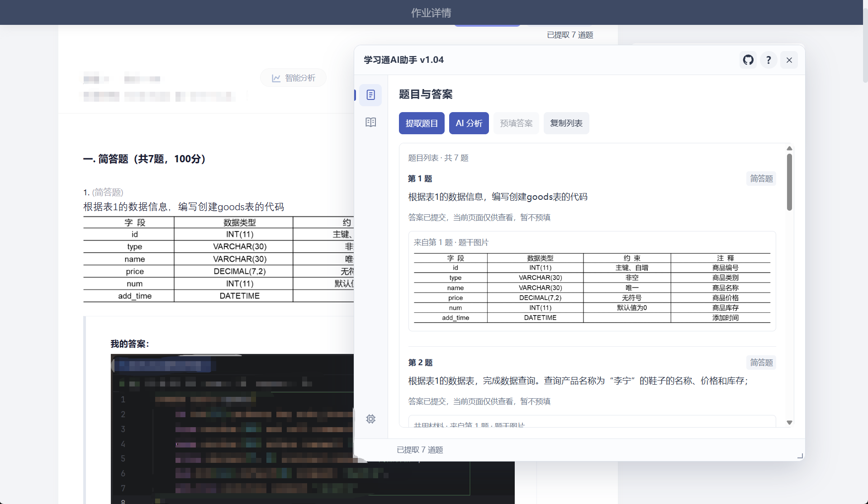Click the 作业详情 page title
The image size is (868, 504).
(431, 13)
